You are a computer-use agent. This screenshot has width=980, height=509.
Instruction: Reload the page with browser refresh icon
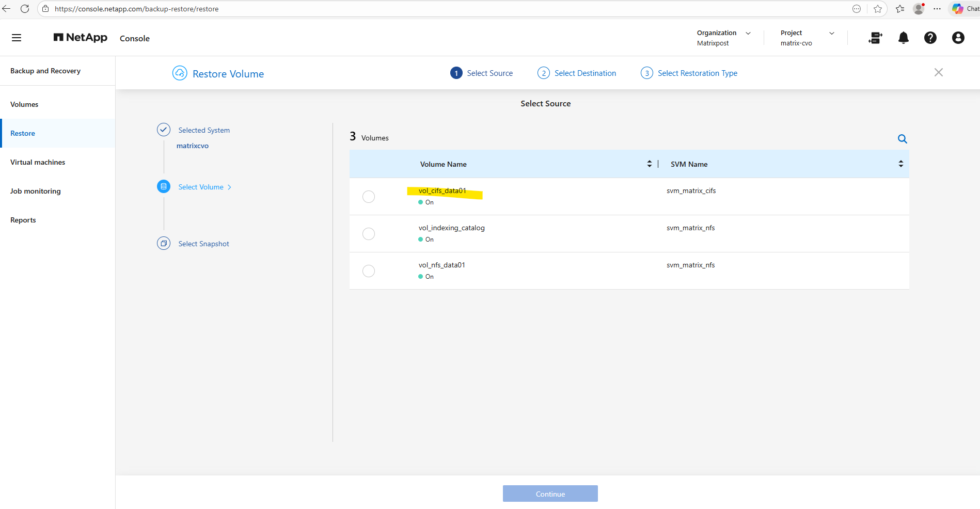pyautogui.click(x=24, y=9)
